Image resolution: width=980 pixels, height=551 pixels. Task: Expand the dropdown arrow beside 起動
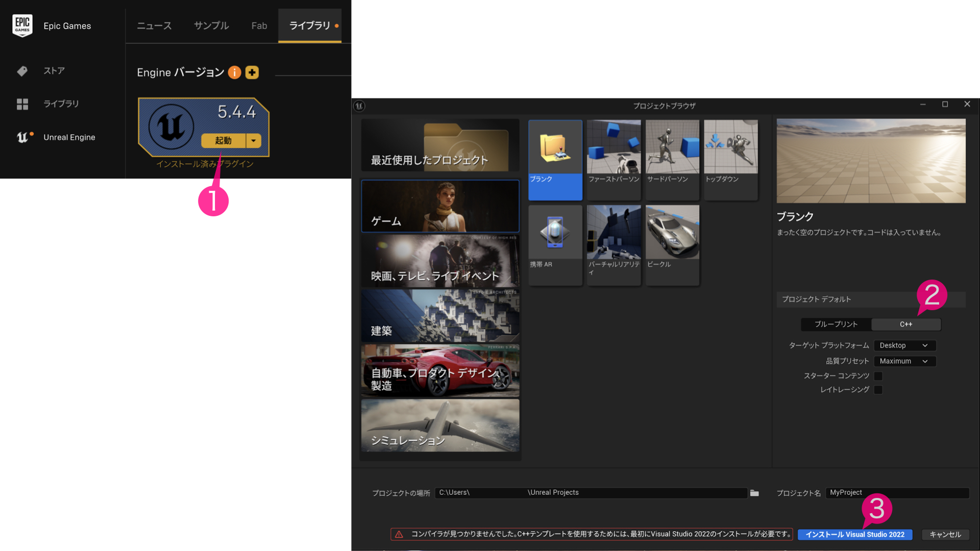[254, 140]
